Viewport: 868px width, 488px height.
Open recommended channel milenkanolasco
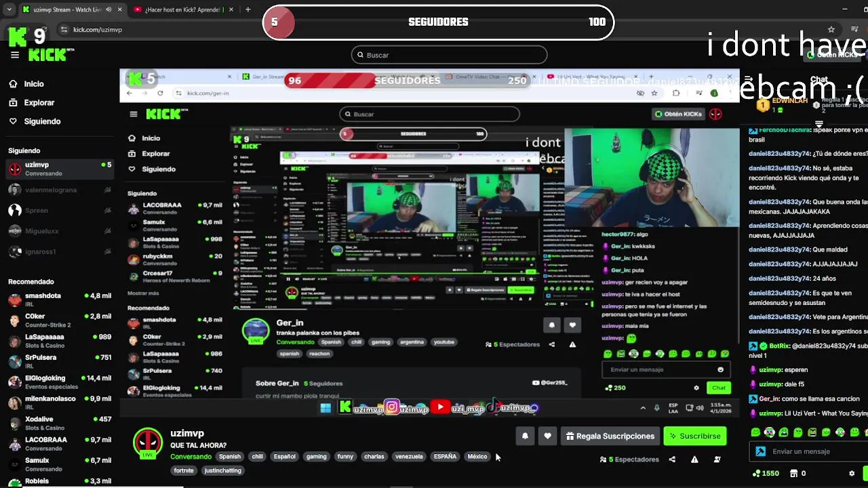pos(59,403)
